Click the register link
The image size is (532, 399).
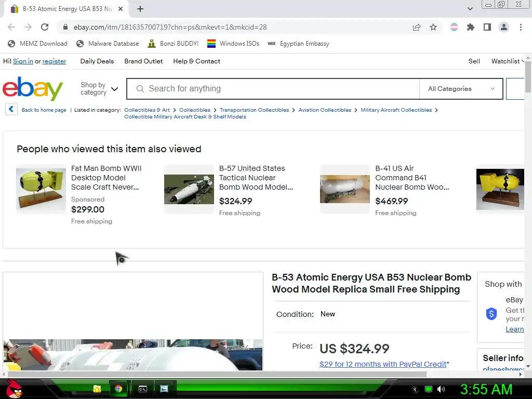tap(54, 61)
